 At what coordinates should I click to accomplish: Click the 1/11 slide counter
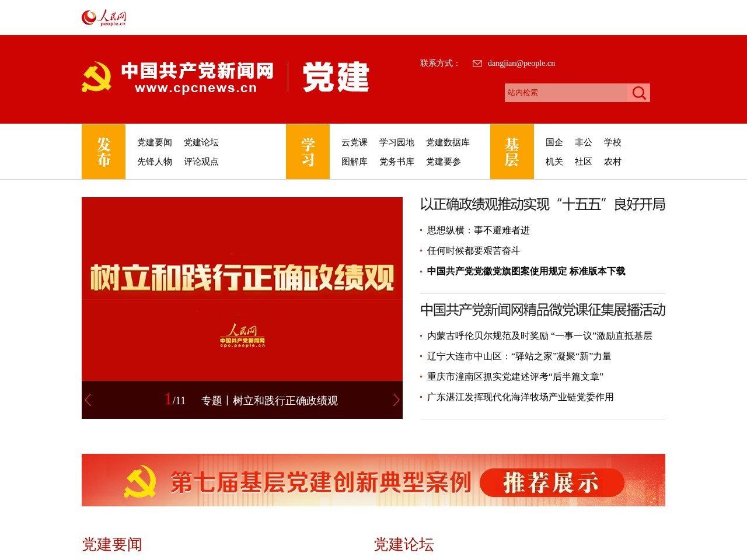point(174,400)
